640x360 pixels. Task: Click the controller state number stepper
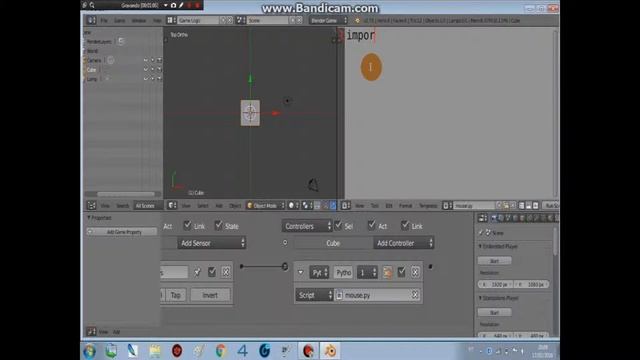click(367, 272)
